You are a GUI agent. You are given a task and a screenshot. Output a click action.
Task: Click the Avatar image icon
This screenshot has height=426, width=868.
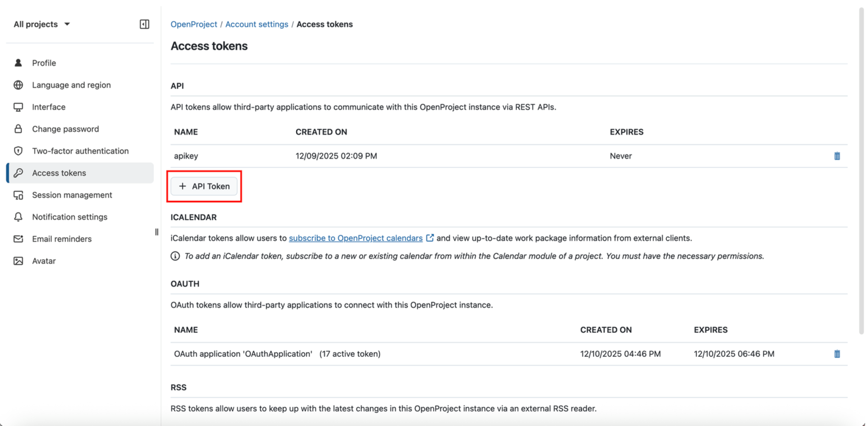coord(18,261)
